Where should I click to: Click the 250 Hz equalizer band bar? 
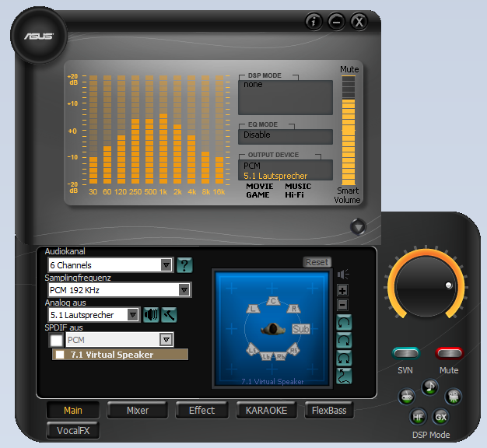(135, 129)
